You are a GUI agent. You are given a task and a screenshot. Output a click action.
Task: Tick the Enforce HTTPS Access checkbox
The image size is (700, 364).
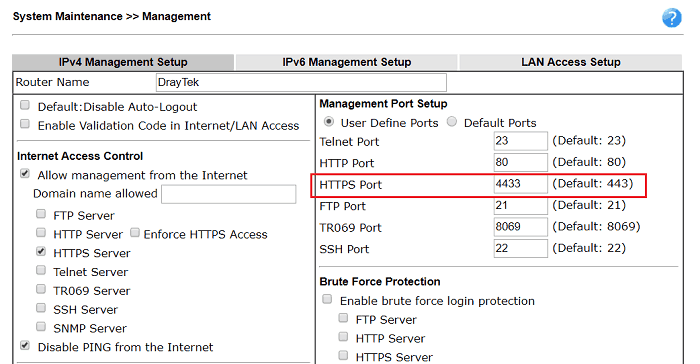135,233
